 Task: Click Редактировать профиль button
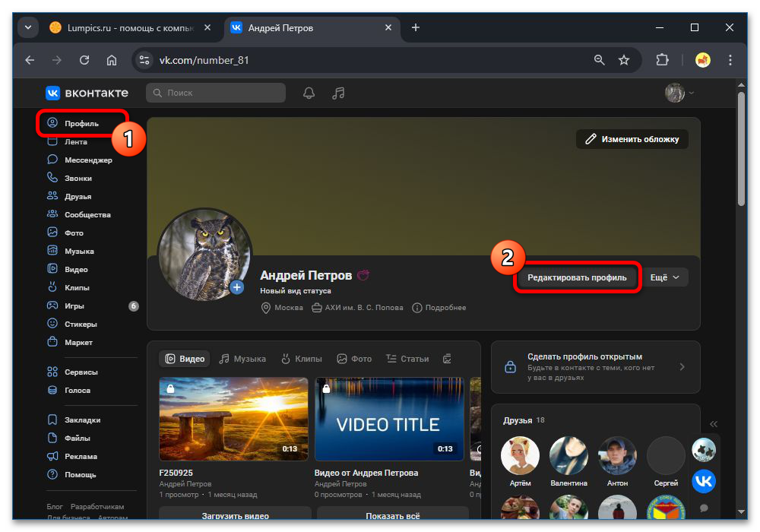pyautogui.click(x=577, y=277)
